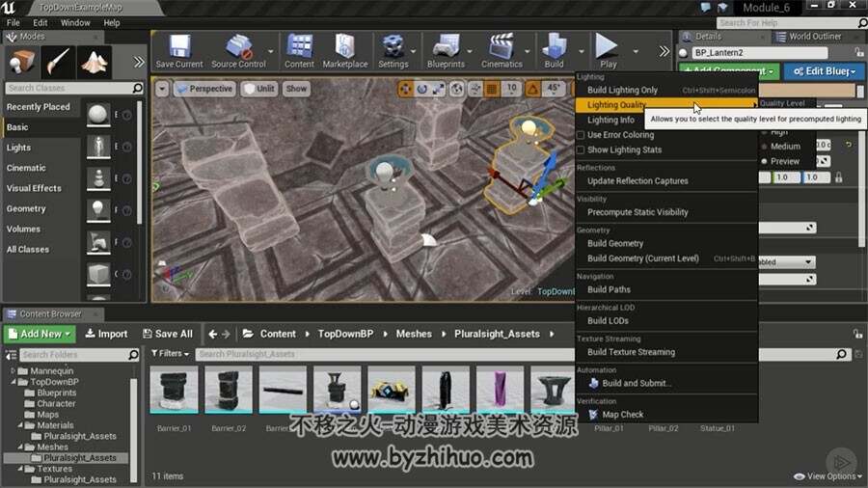Image resolution: width=868 pixels, height=488 pixels.
Task: Open the Unlit view mode menu
Action: 259,89
